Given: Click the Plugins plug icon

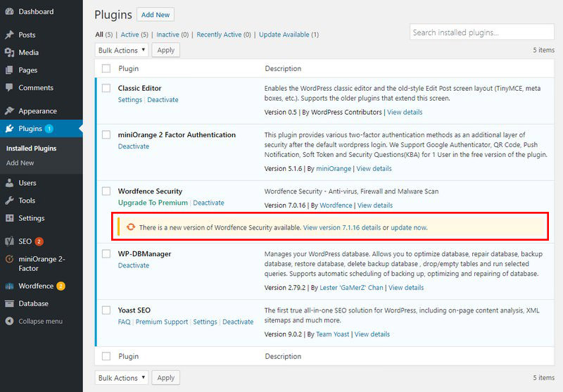Looking at the screenshot, I should coord(9,129).
